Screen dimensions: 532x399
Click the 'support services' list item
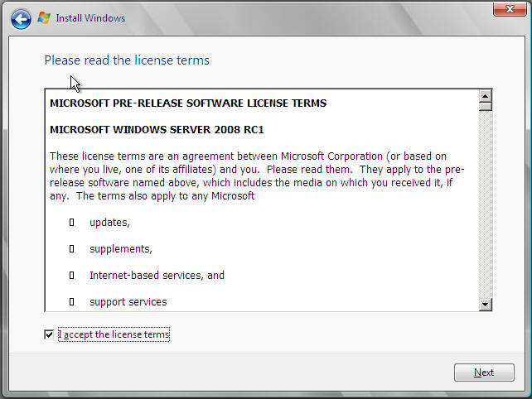(128, 302)
